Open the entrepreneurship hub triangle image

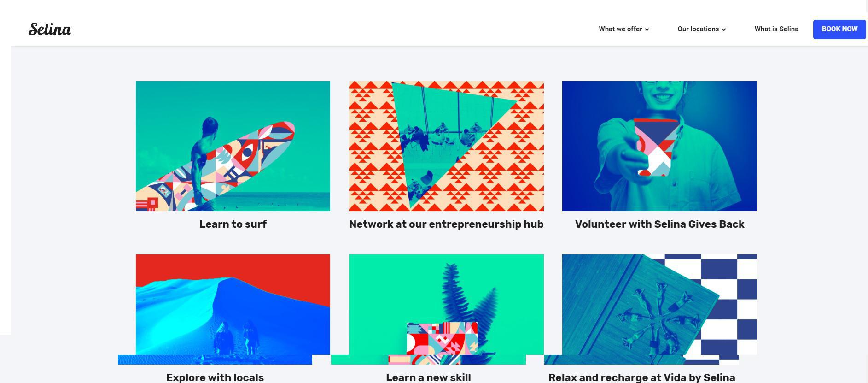446,146
